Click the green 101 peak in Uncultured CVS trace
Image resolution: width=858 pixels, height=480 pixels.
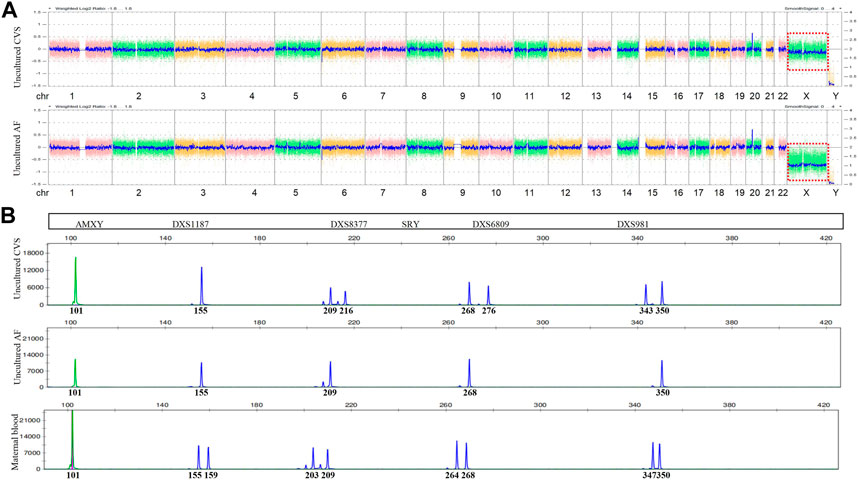pos(76,280)
